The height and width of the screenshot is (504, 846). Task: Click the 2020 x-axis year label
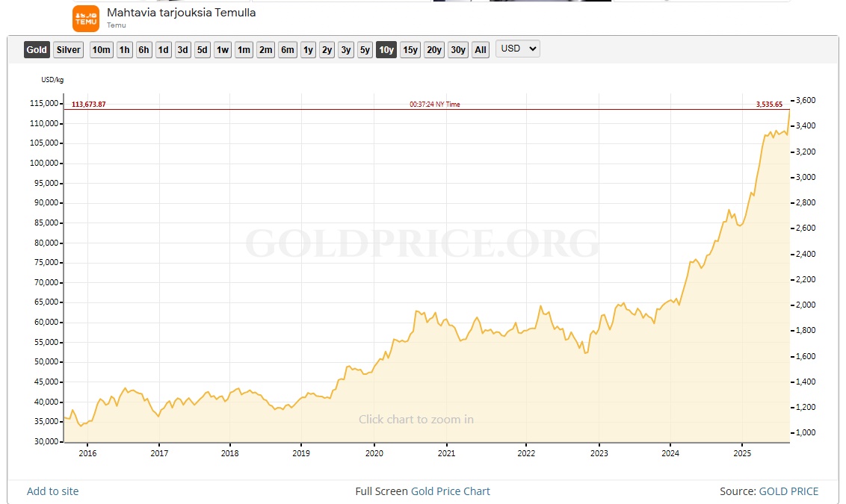374,453
